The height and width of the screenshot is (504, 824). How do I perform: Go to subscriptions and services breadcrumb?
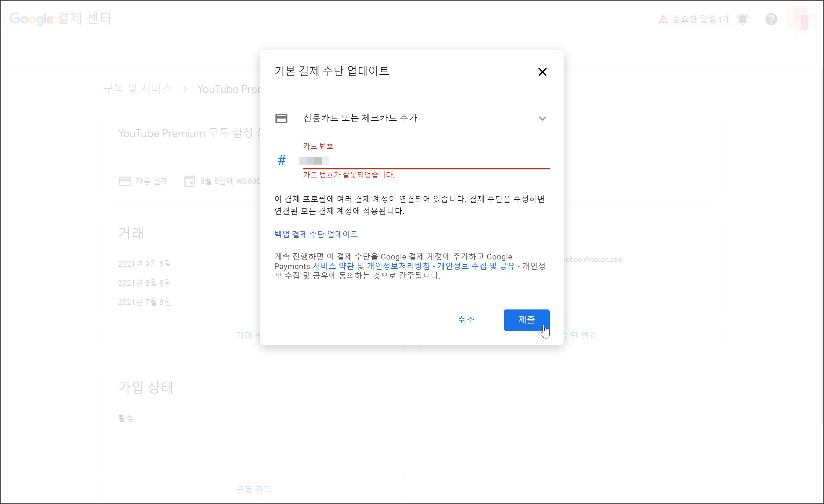click(138, 89)
